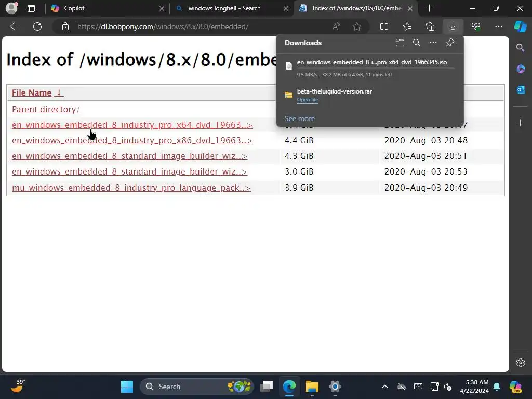Image resolution: width=532 pixels, height=399 pixels.
Task: Toggle the Downloads toolbar button
Action: click(x=453, y=26)
